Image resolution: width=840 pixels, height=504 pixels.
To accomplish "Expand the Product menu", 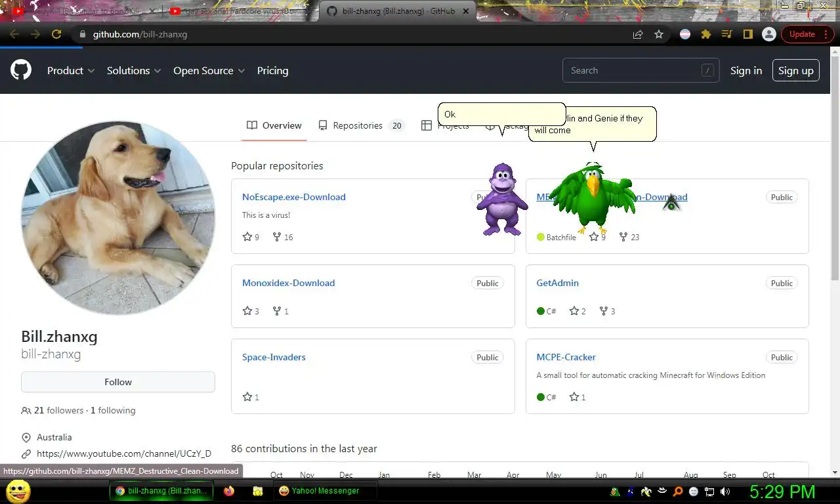I will click(x=71, y=70).
